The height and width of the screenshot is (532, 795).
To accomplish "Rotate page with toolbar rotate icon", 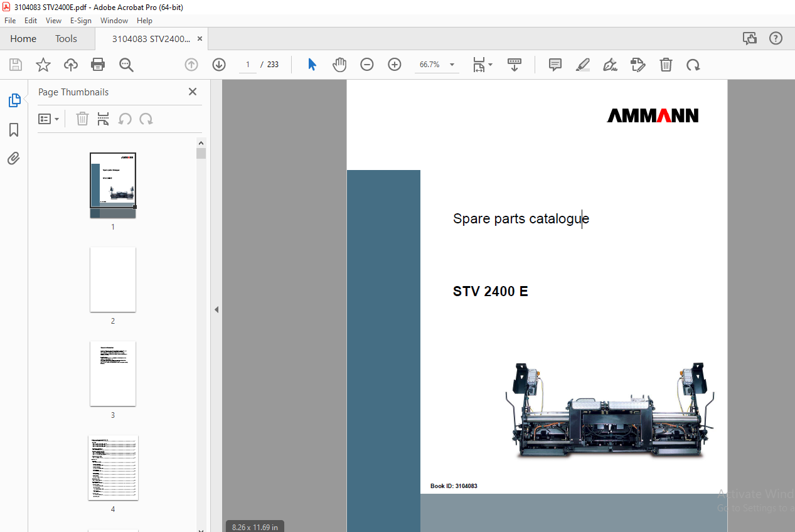I will click(x=693, y=65).
